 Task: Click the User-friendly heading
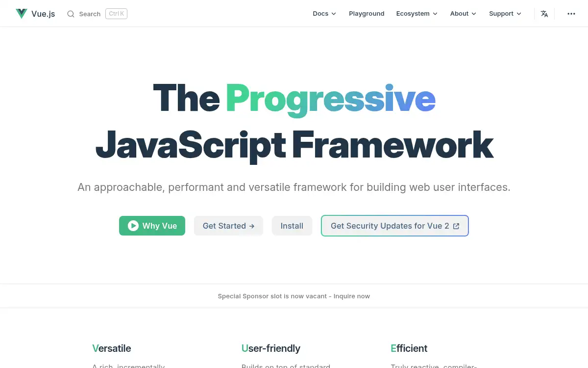click(x=271, y=348)
